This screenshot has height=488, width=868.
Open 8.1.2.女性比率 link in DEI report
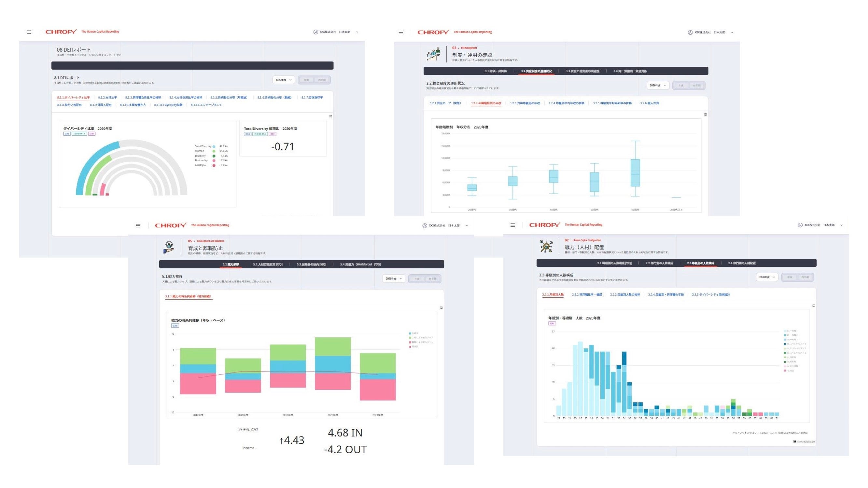(x=107, y=98)
